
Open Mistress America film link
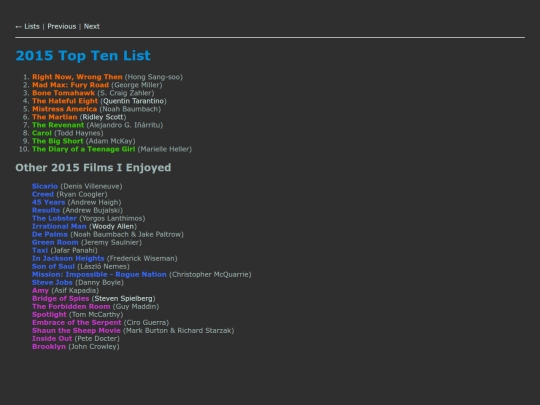[x=64, y=109]
